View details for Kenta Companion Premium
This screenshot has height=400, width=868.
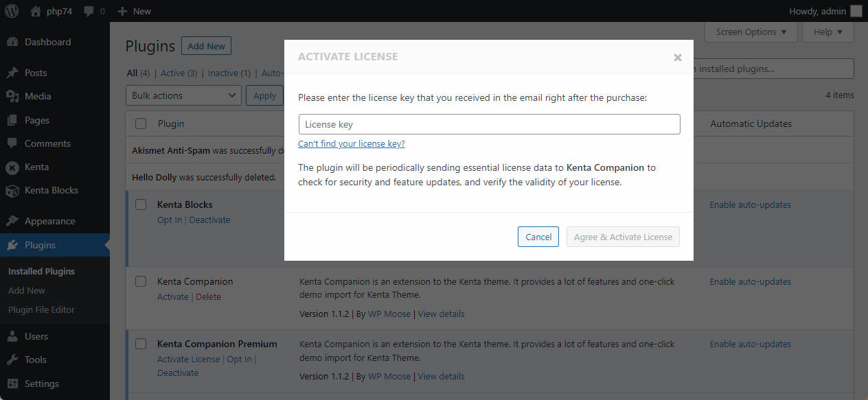click(441, 376)
